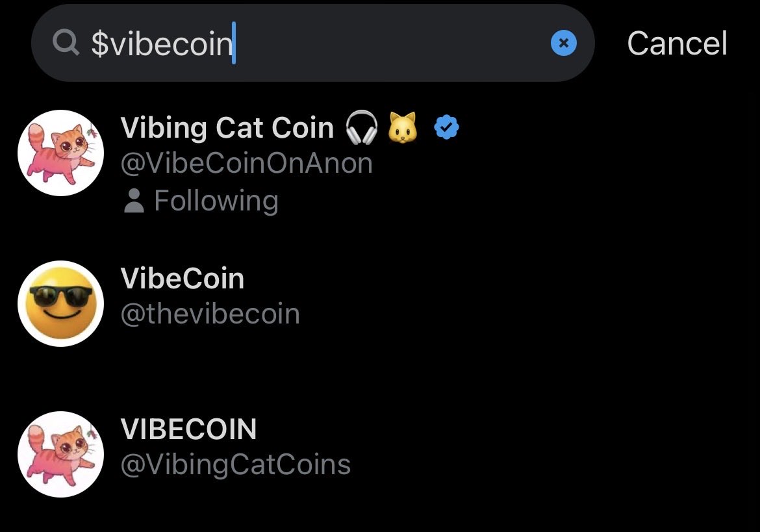Click inside the $vibecoin search field

[325, 44]
